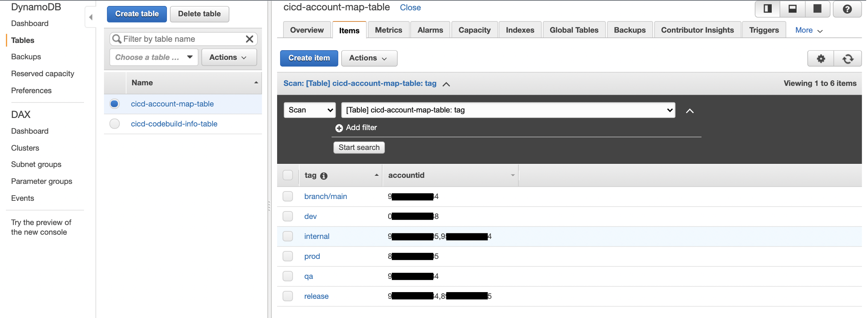
Task: Select the cicd-codebuild-info-table radio button
Action: click(115, 124)
